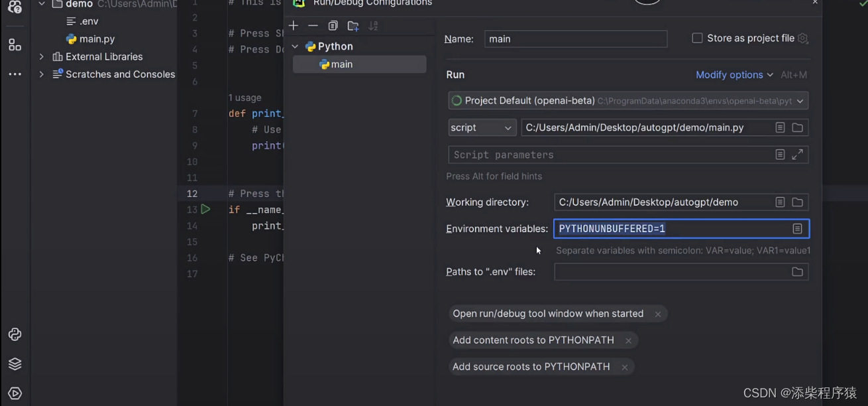The image size is (868, 406).
Task: Open .env file in project tree
Action: [82, 21]
